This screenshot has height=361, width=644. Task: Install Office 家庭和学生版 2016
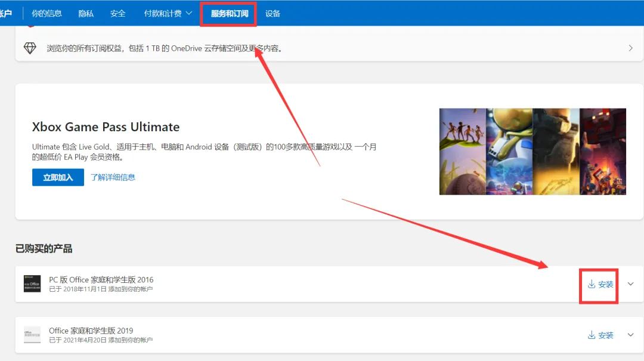pyautogui.click(x=600, y=284)
